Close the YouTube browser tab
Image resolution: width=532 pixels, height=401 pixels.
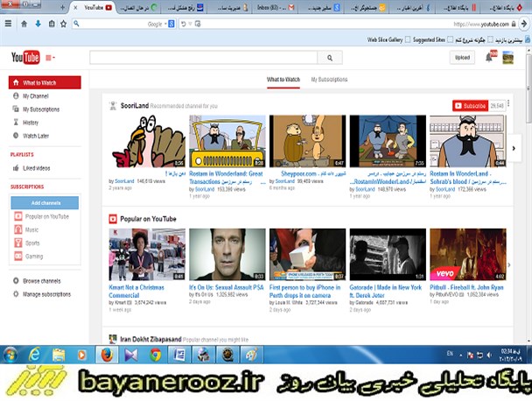75,7
